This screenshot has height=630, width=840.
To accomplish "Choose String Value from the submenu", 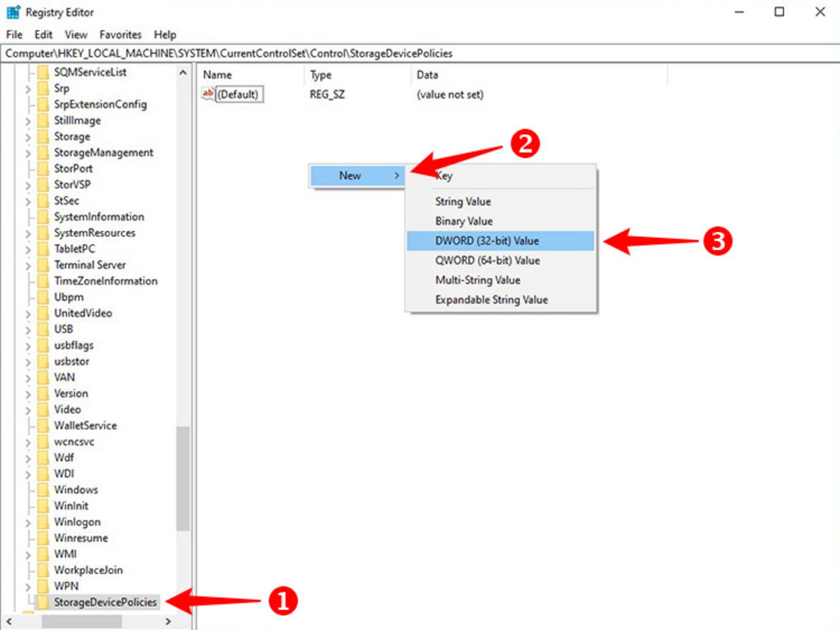I will click(462, 201).
